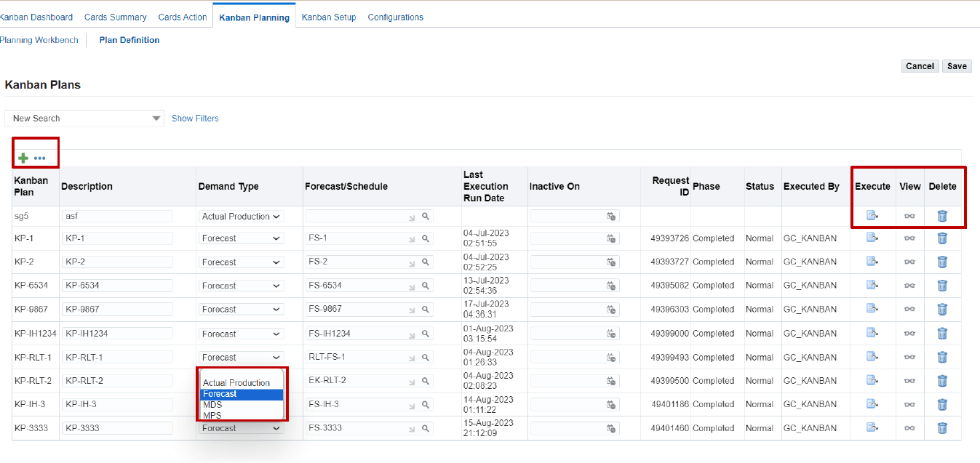Choose Actual Production in open dropdown list

click(242, 383)
